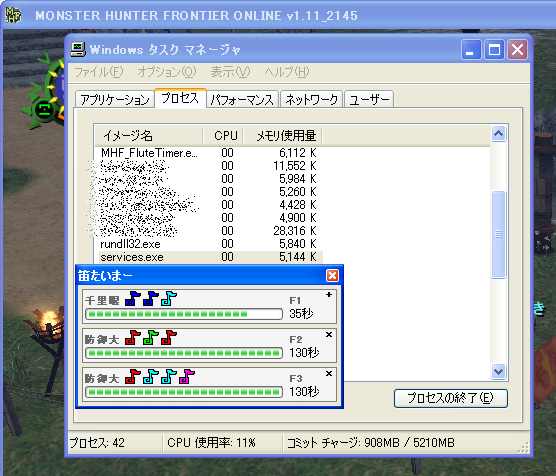This screenshot has height=476, width=556.
Task: Click the green note in F2 row
Action: (x=151, y=338)
